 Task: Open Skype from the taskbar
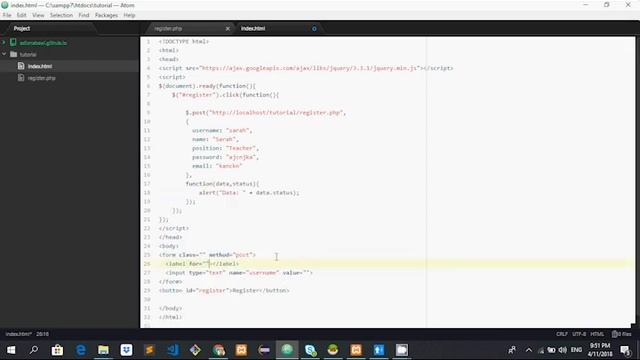[x=310, y=350]
